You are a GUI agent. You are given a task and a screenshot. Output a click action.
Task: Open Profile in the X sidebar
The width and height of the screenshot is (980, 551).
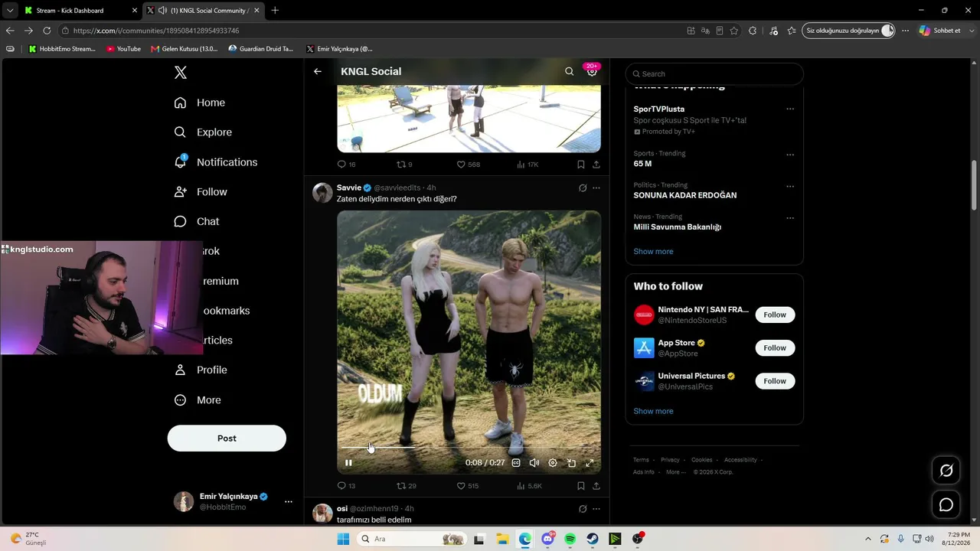click(201, 370)
